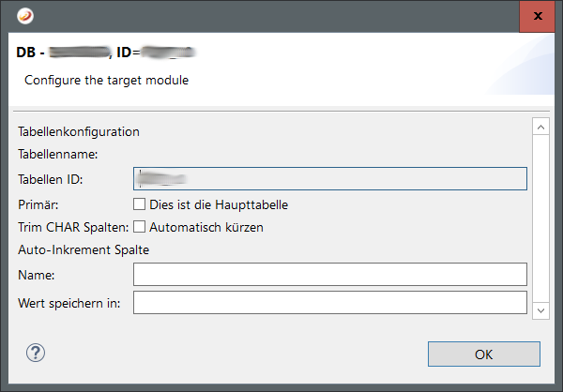Viewport: 563px width, 392px height.
Task: Click the scrollbar down arrow
Action: click(x=540, y=309)
